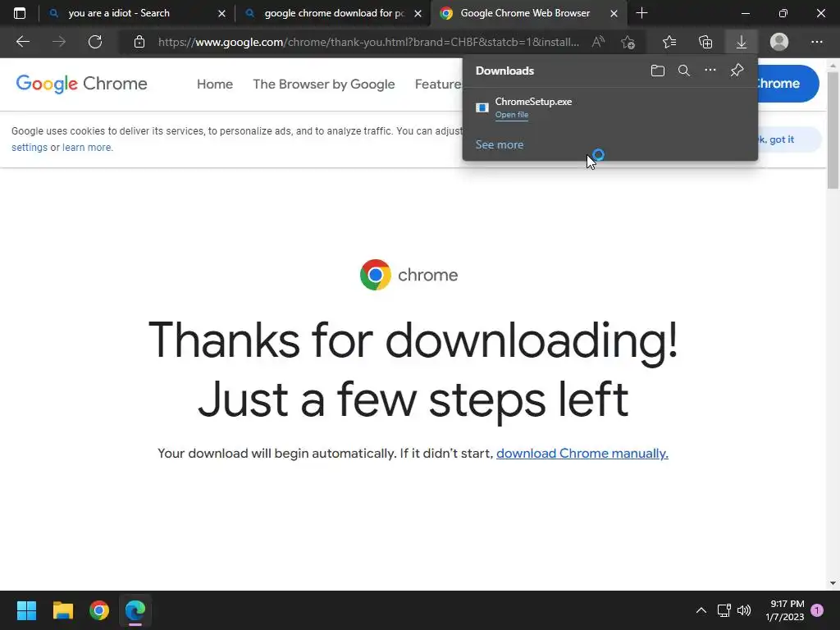Click the blue Download Chrome button

point(787,84)
